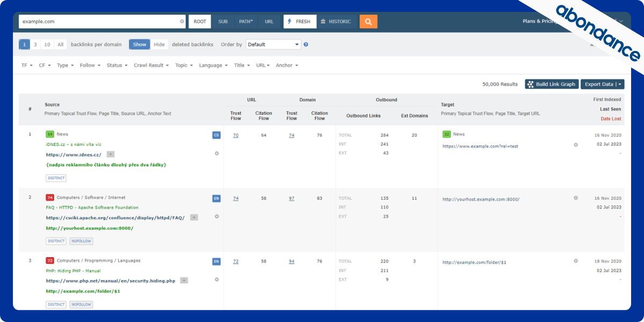Click gear icon next to www.example.com?rel=test target

pyautogui.click(x=576, y=144)
